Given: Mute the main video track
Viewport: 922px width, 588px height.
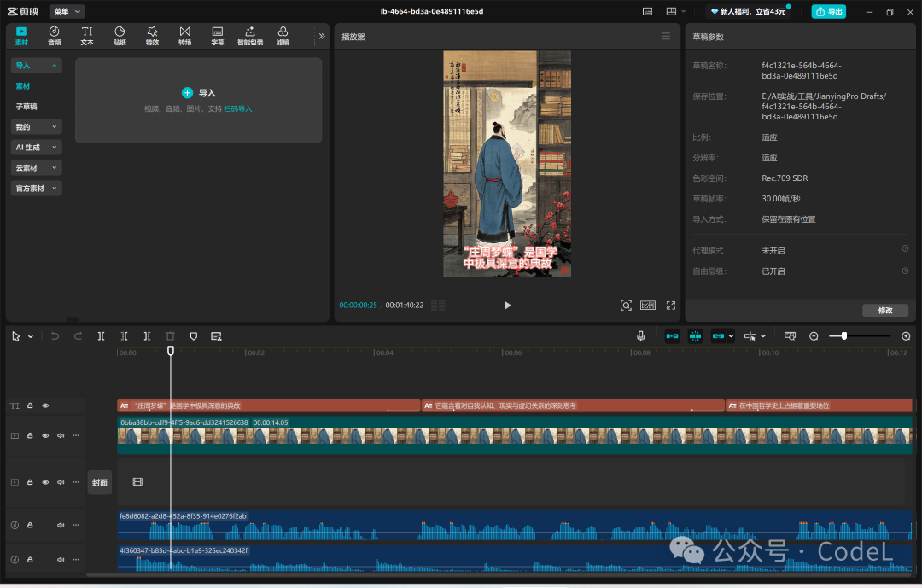Looking at the screenshot, I should (x=61, y=436).
